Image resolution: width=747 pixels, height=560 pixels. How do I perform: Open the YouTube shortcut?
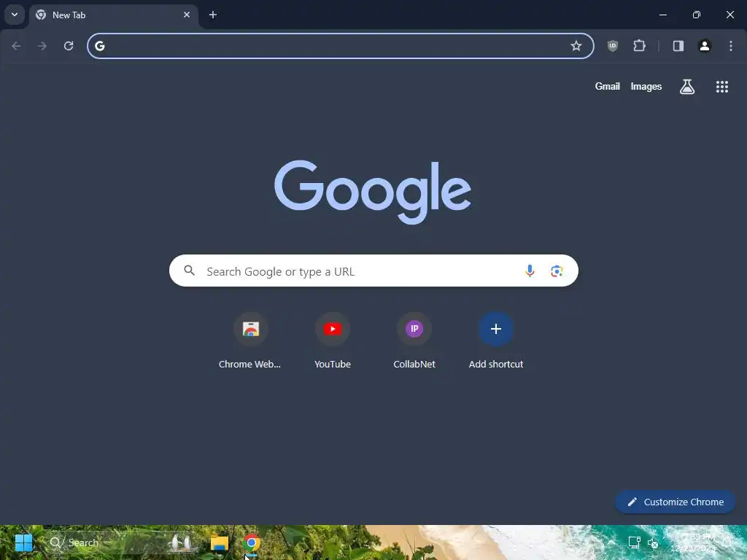[333, 341]
